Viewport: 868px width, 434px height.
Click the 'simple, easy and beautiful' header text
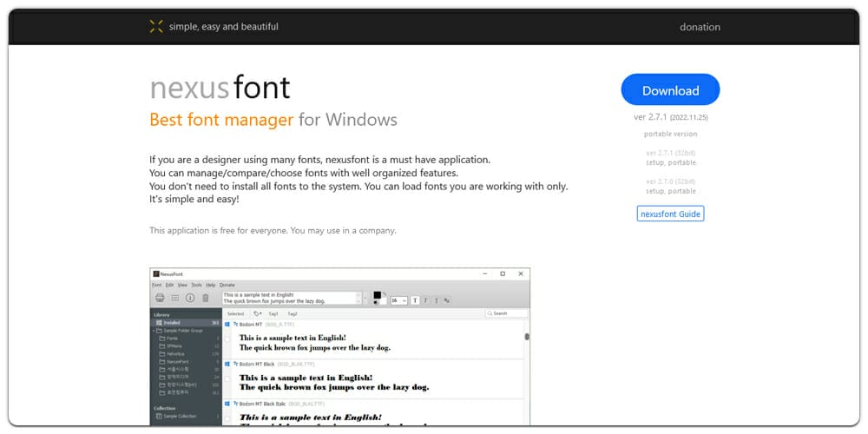(x=224, y=27)
